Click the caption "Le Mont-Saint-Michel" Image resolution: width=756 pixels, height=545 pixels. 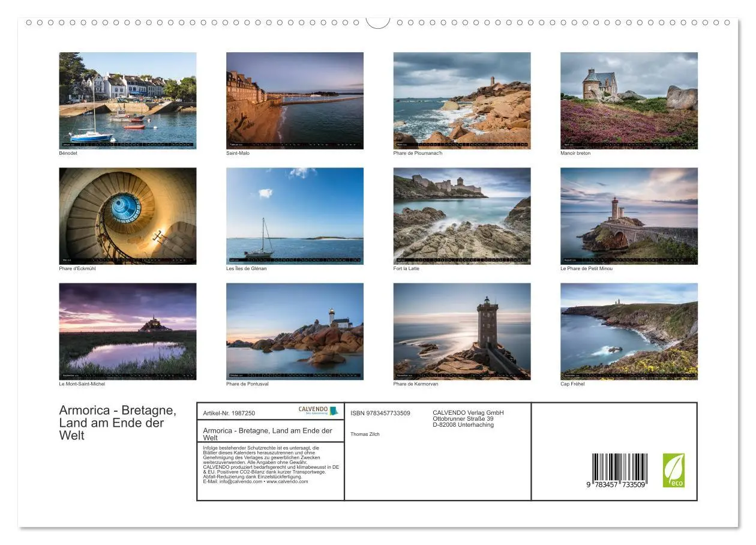point(82,384)
